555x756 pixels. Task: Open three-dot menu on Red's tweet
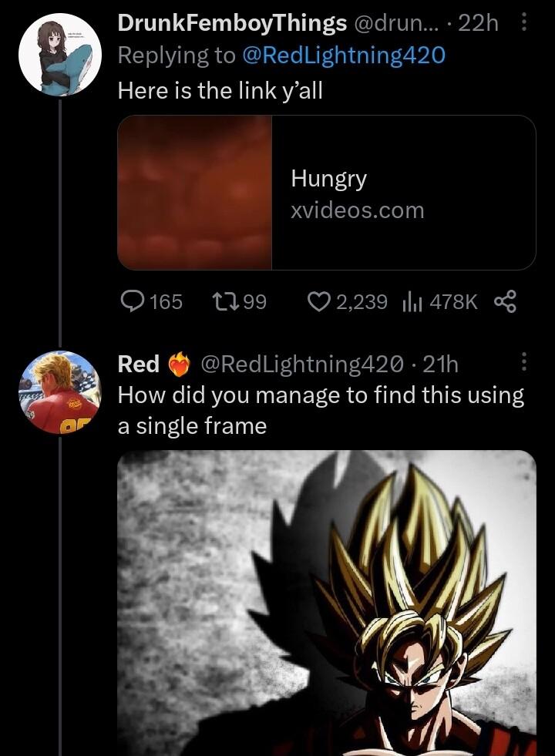point(524,361)
